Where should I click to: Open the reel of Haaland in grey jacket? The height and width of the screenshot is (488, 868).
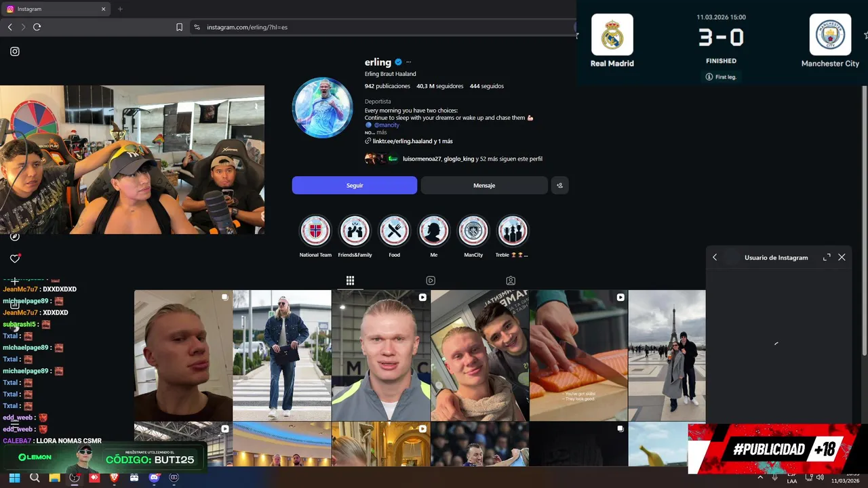click(381, 355)
